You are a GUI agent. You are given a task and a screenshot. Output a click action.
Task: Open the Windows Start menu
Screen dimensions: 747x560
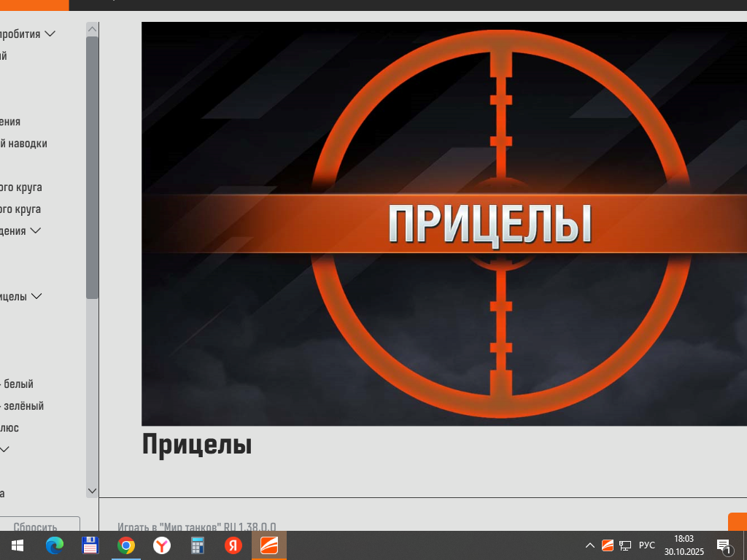click(x=18, y=545)
